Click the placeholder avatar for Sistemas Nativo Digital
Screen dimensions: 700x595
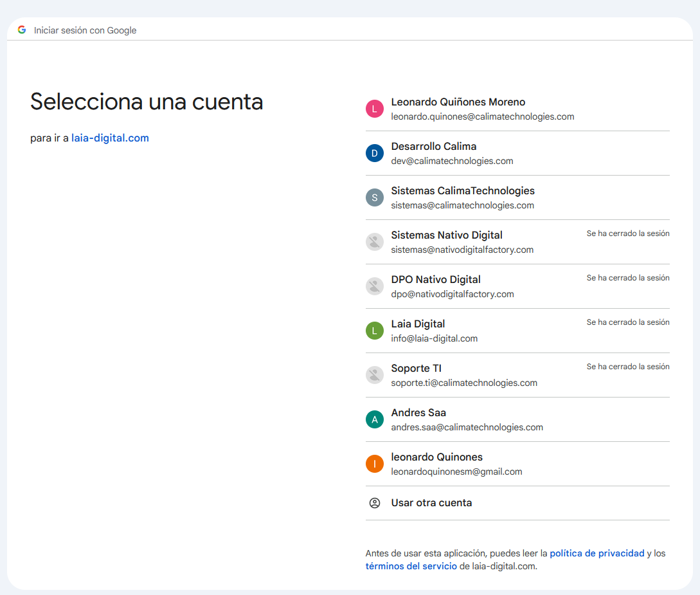click(x=375, y=242)
